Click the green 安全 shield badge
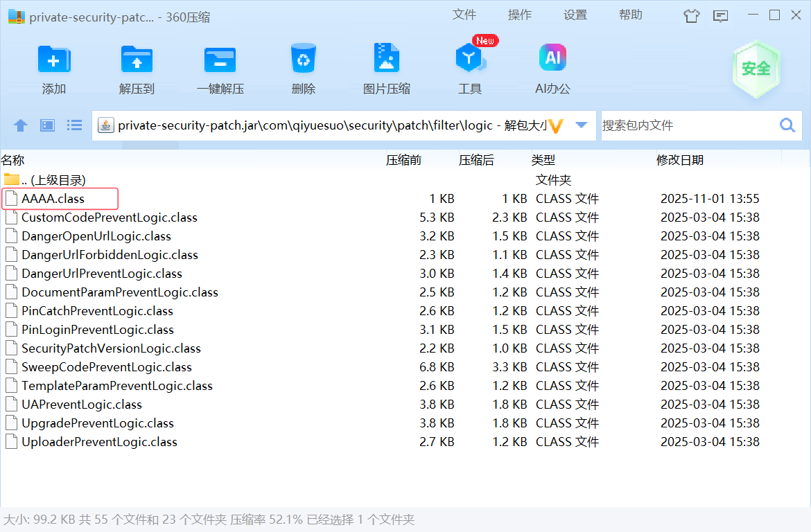Screen dimensions: 811x532 tap(756, 69)
